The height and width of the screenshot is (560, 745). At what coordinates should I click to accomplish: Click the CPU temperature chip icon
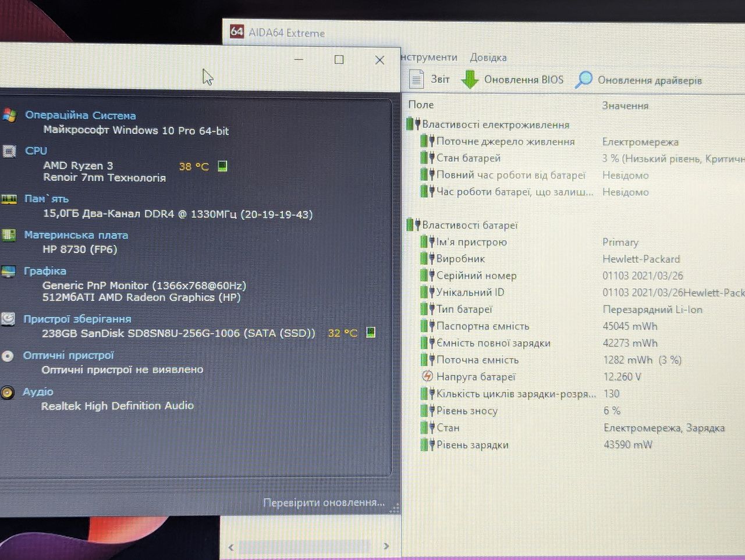(222, 166)
